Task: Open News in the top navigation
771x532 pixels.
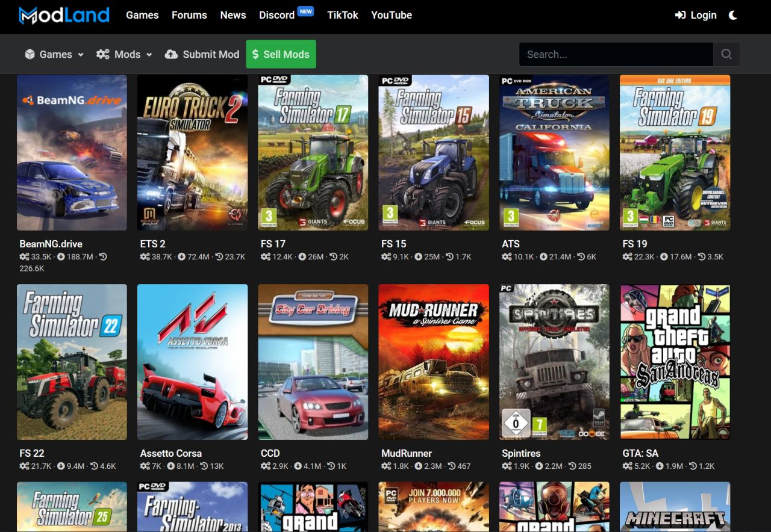Action: click(233, 15)
